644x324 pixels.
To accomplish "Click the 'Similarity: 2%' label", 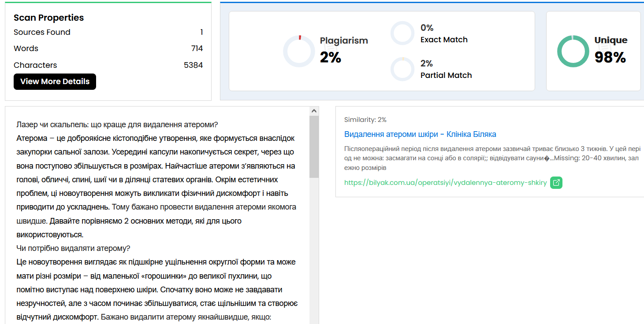I will [365, 120].
